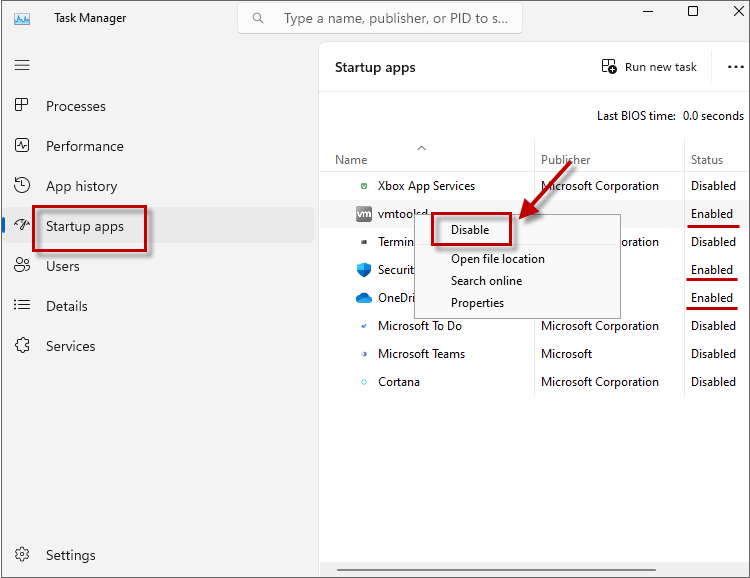Select the Microsoft Teams row
This screenshot has width=750, height=578.
(x=534, y=354)
